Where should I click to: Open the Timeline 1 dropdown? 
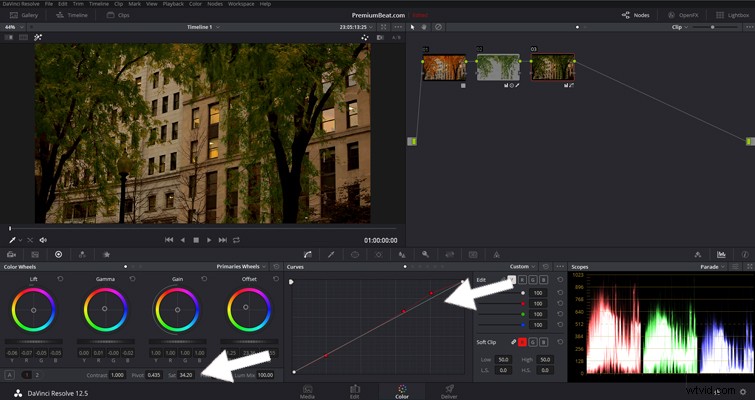(203, 27)
